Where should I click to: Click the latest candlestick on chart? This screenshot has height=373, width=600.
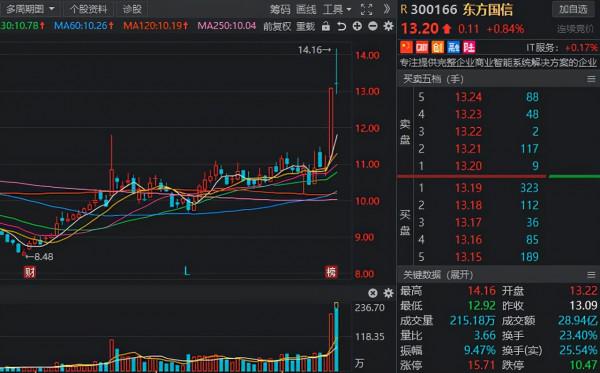click(336, 72)
